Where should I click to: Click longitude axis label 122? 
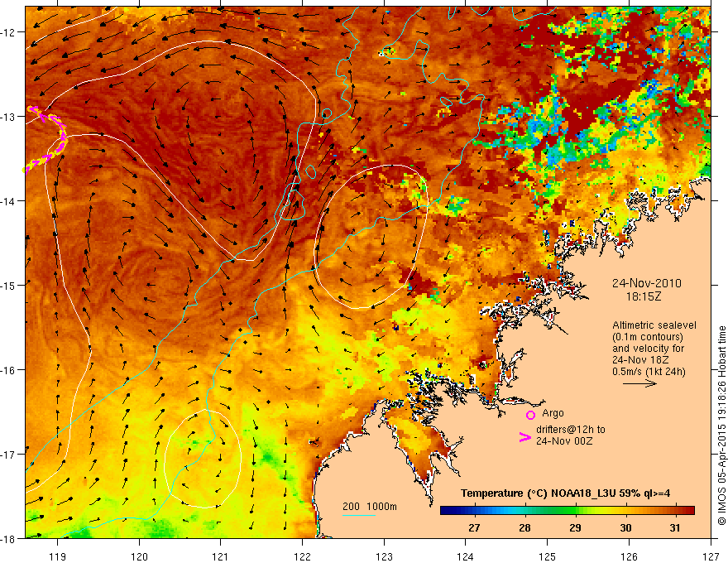pos(302,556)
